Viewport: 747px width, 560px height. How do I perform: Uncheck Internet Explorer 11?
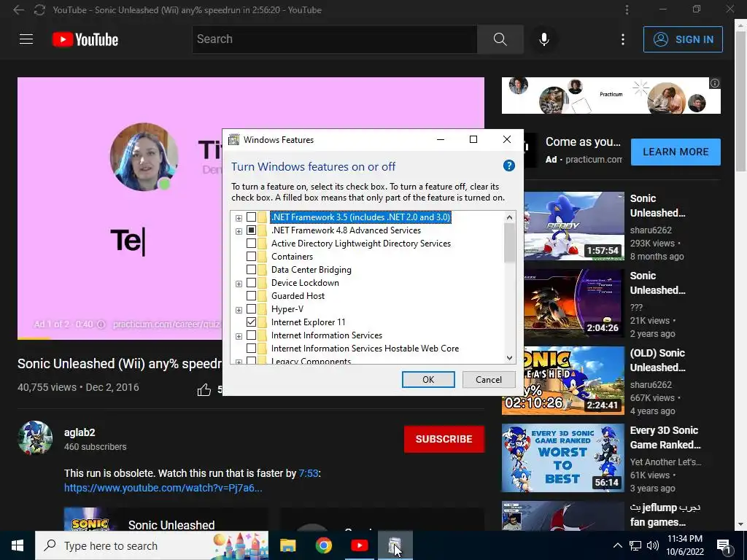251,322
